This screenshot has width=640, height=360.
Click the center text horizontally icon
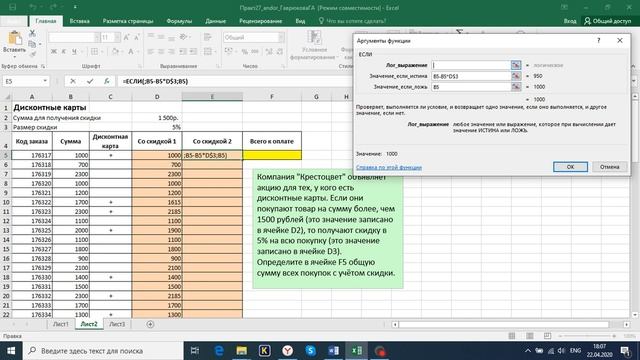pos(161,51)
